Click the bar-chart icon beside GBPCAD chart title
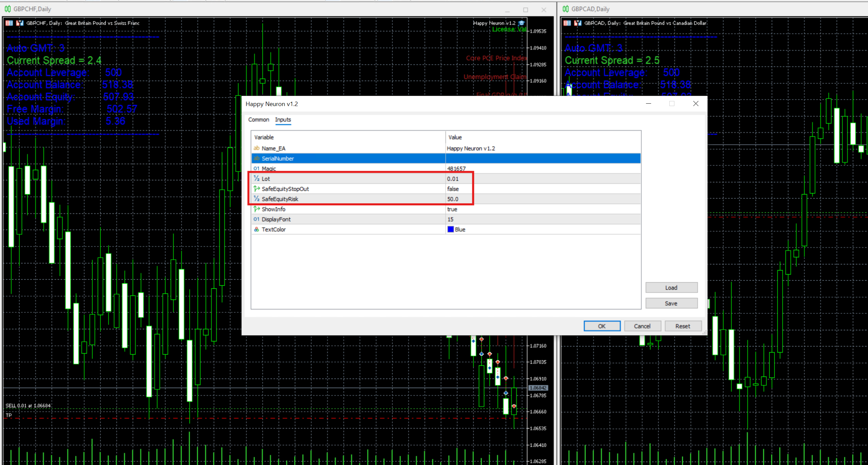The height and width of the screenshot is (465, 868). pyautogui.click(x=577, y=23)
